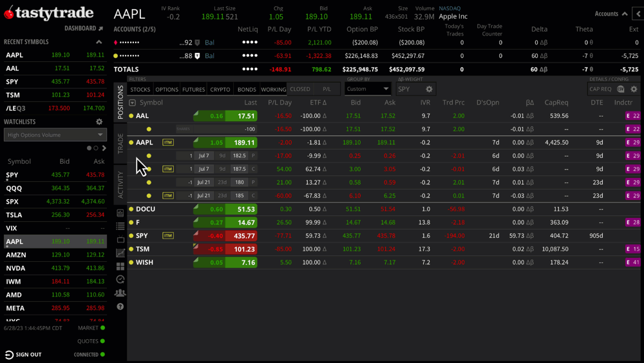This screenshot has width=644, height=363.
Task: Switch to the Trade tab
Action: 120,144
